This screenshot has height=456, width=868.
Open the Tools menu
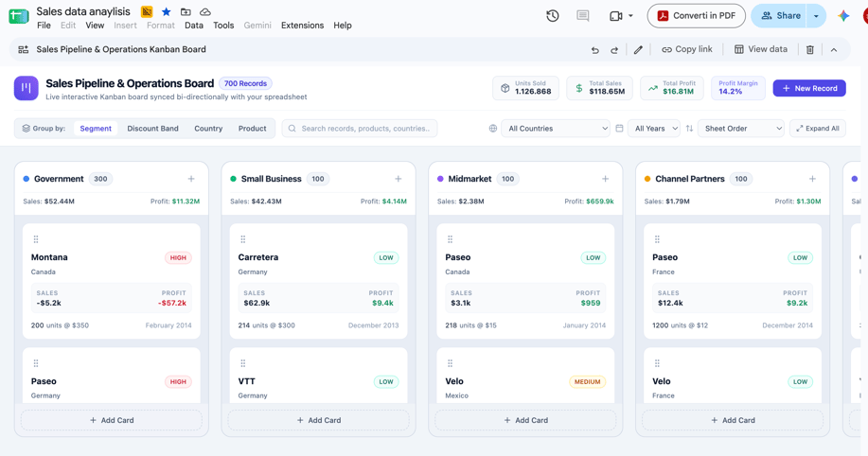(223, 26)
